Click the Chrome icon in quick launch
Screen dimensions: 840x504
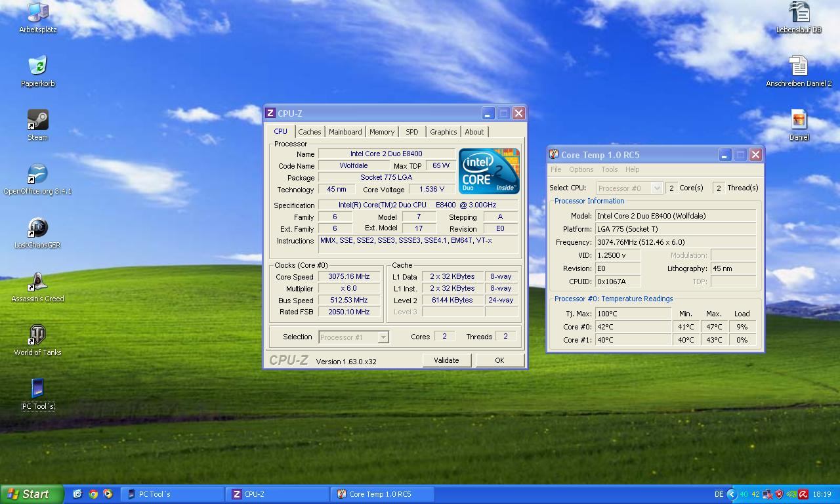click(x=93, y=494)
